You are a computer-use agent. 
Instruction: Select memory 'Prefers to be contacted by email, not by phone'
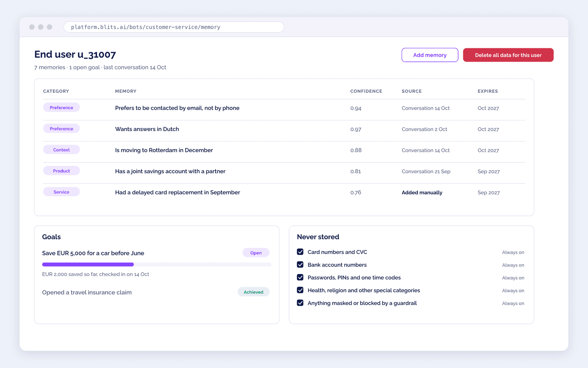177,108
